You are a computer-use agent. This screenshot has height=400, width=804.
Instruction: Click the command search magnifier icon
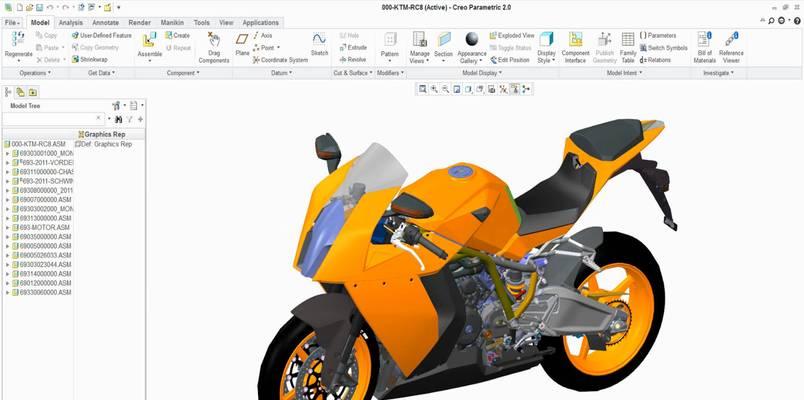(772, 21)
